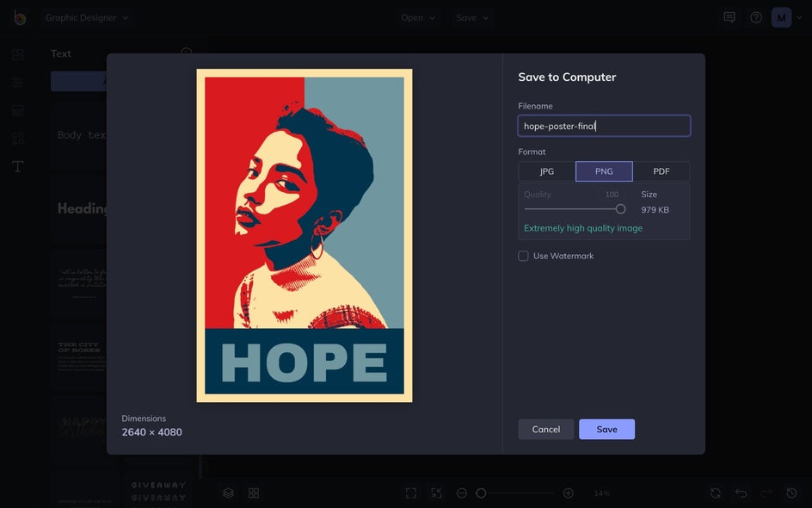Click the Quality slider handle
Screen dimensions: 812x508
click(620, 209)
